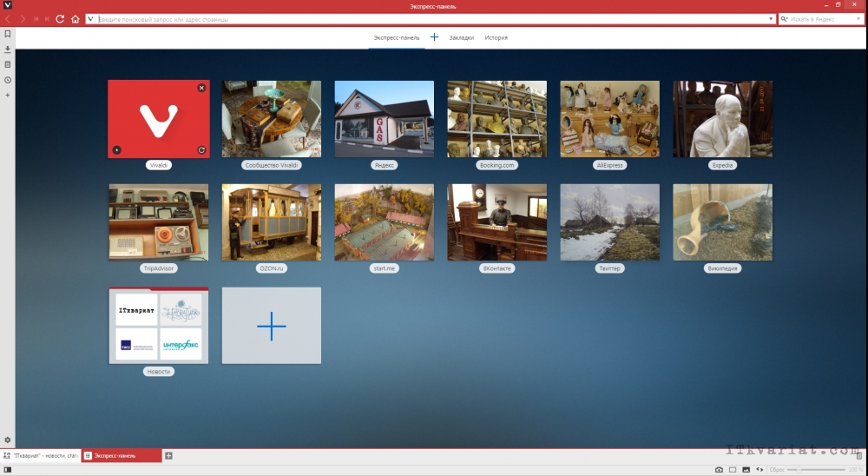
Task: Go to the Home page
Action: pyautogui.click(x=76, y=19)
